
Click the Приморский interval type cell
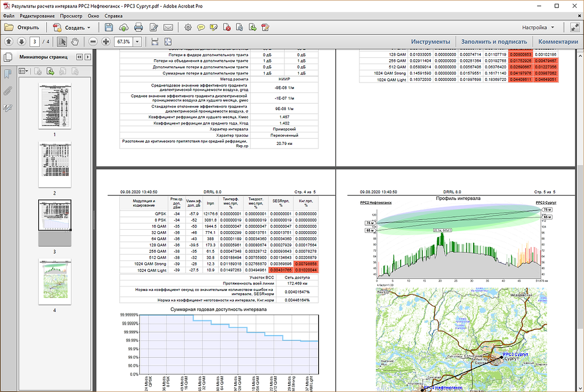[x=284, y=129]
